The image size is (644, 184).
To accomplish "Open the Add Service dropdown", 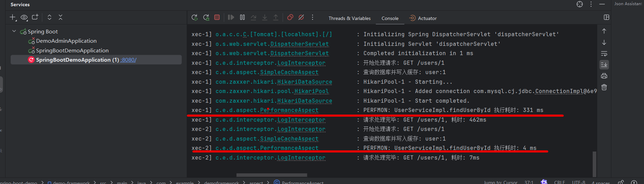I will coord(13,18).
